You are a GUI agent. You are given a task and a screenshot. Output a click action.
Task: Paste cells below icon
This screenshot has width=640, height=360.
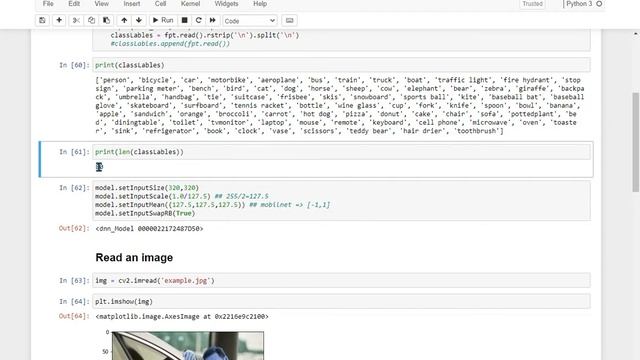[x=107, y=20]
